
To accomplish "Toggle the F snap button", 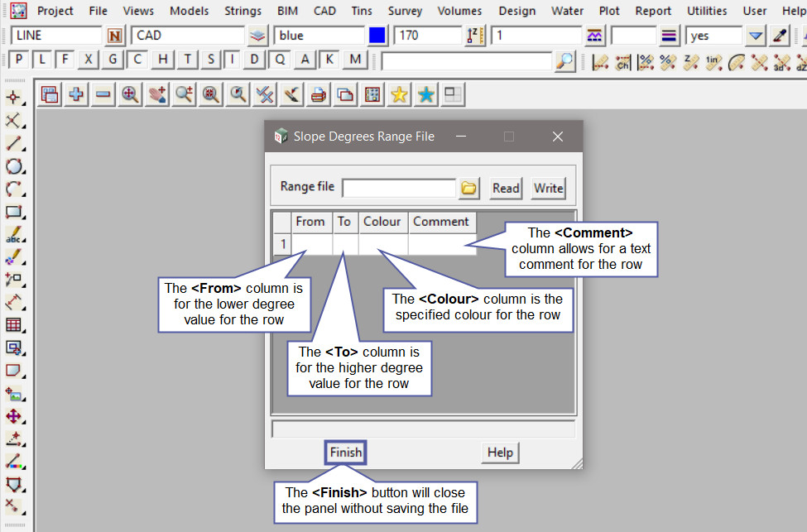I will [x=65, y=60].
